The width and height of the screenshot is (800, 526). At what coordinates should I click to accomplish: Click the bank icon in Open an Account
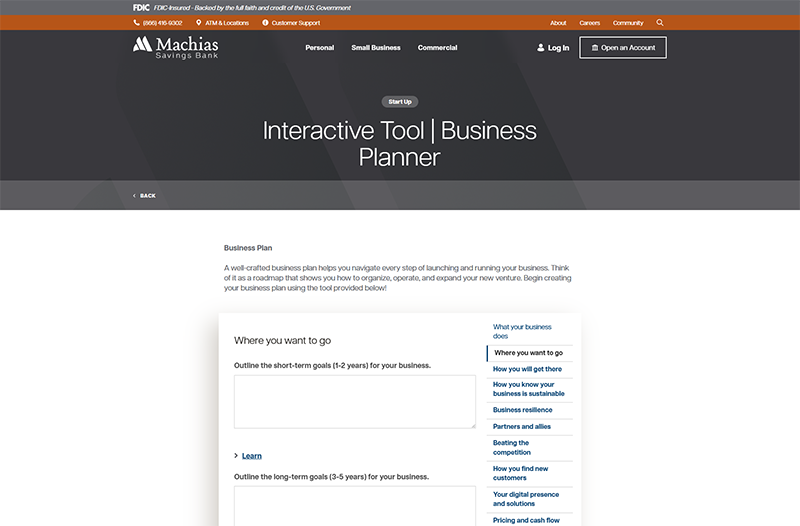[x=594, y=47]
